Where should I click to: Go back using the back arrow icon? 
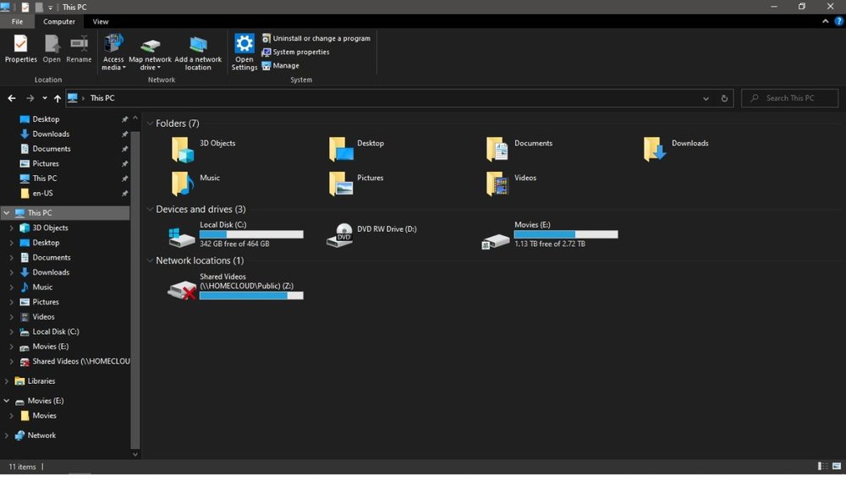11,98
